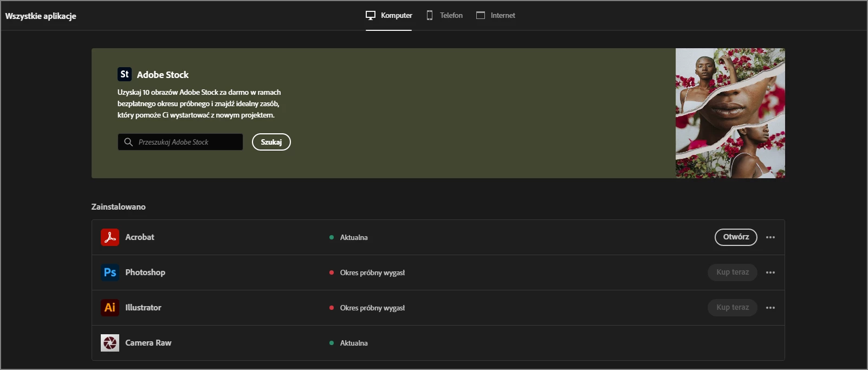Screen dimensions: 868x370
Task: Click the Acrobat app icon
Action: [x=110, y=237]
